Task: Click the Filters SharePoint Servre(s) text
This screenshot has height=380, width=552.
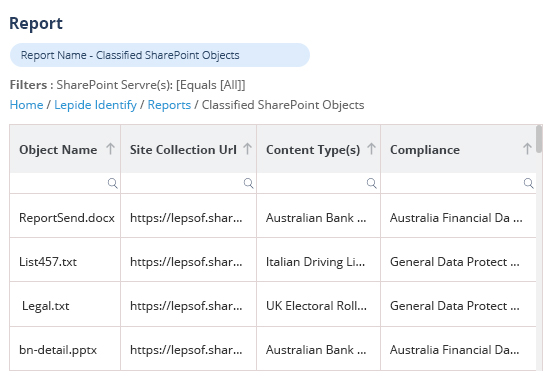Action: 127,85
